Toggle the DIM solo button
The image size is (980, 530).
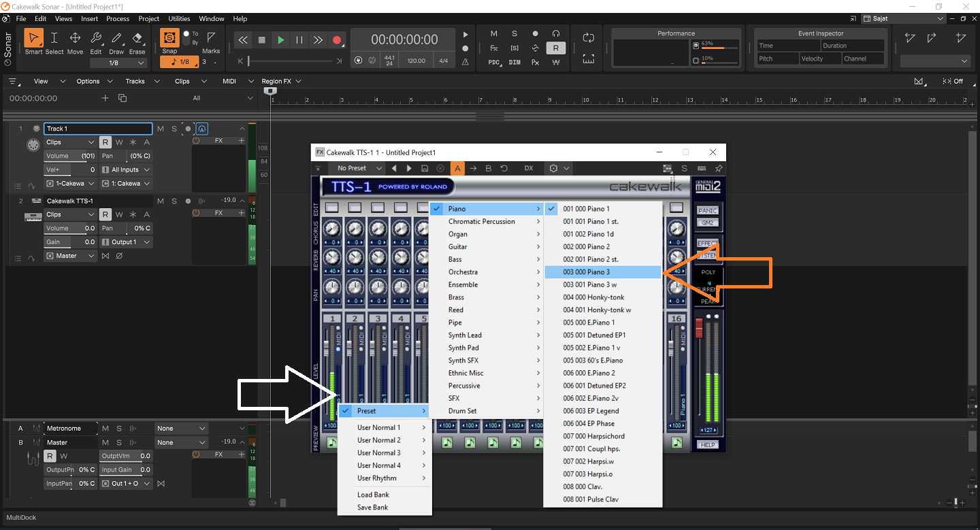tap(514, 62)
